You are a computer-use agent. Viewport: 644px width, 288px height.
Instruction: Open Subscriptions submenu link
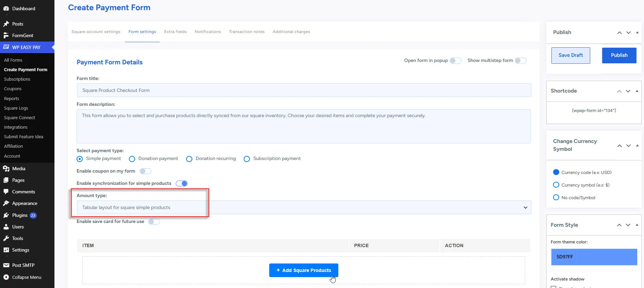pos(17,79)
